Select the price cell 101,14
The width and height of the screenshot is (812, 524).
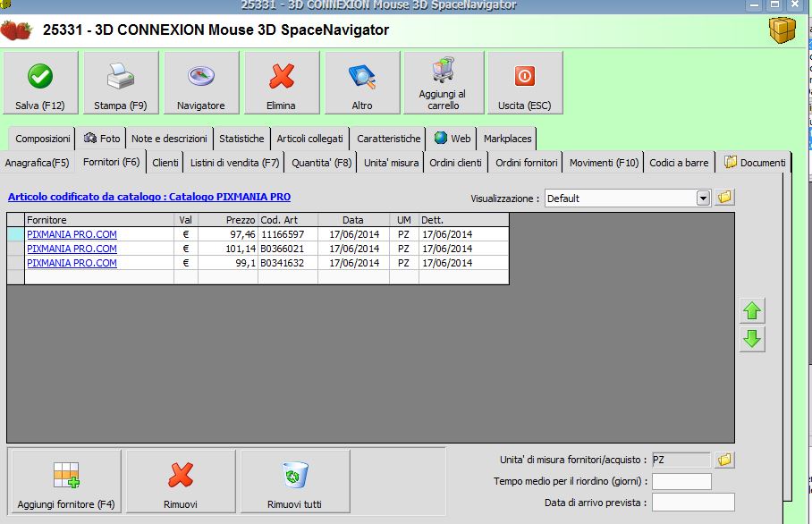coord(228,249)
